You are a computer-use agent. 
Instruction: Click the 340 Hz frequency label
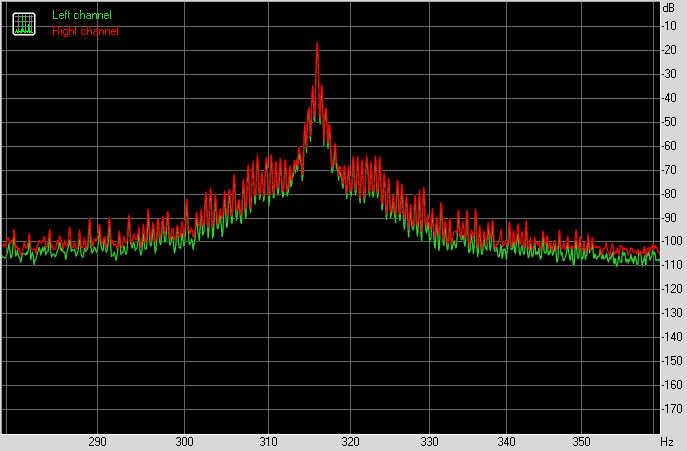pyautogui.click(x=506, y=441)
